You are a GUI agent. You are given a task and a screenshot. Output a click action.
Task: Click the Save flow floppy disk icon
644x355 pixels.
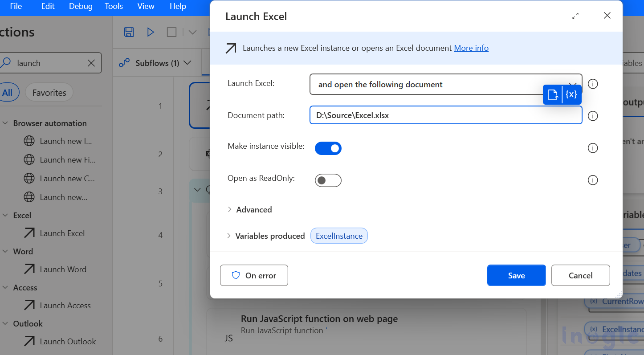click(x=129, y=32)
